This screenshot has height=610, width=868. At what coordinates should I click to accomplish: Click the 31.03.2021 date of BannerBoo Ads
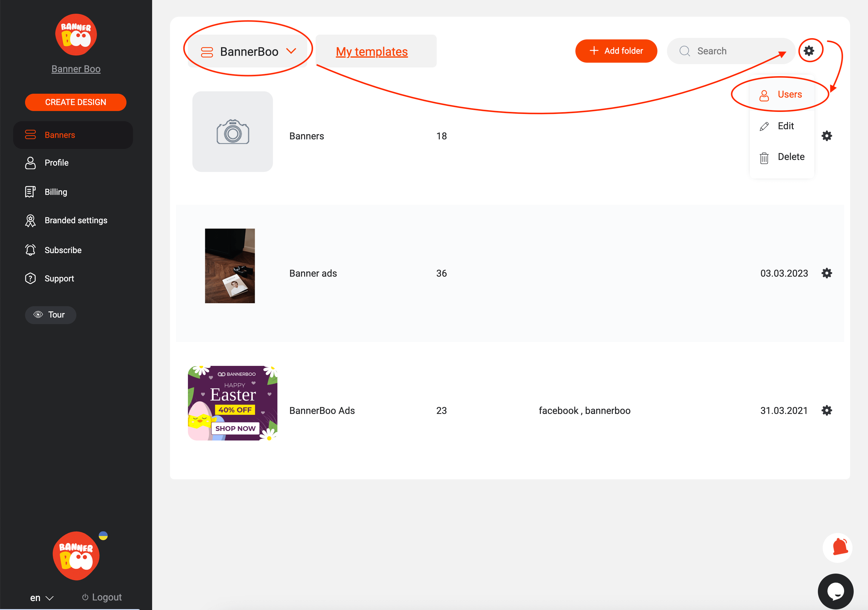pos(784,411)
